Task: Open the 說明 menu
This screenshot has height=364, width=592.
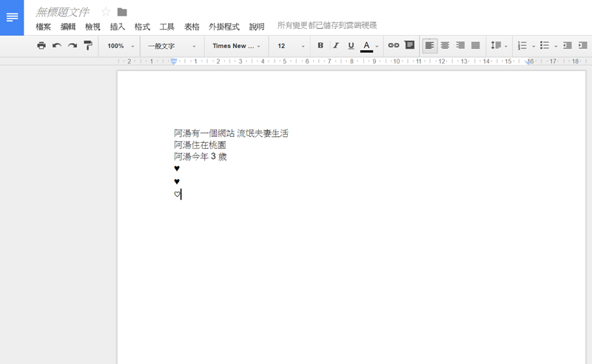Action: (257, 27)
